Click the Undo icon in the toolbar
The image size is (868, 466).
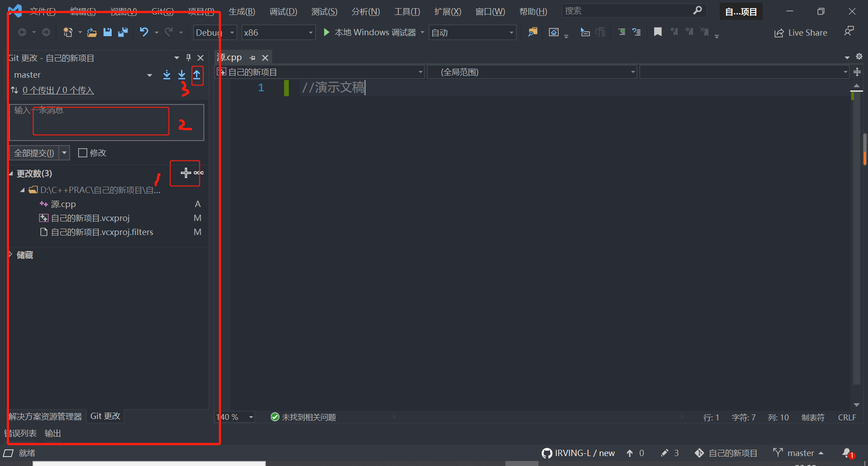(x=144, y=32)
